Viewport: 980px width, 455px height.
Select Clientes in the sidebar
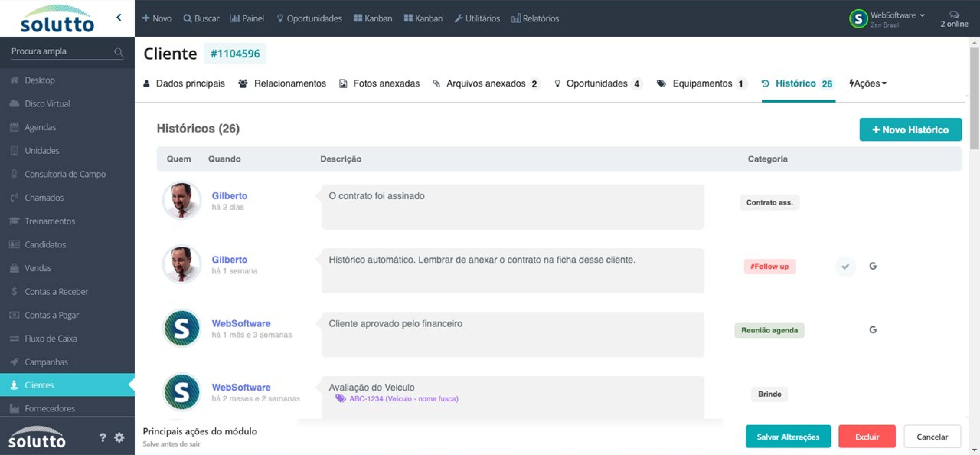67,385
